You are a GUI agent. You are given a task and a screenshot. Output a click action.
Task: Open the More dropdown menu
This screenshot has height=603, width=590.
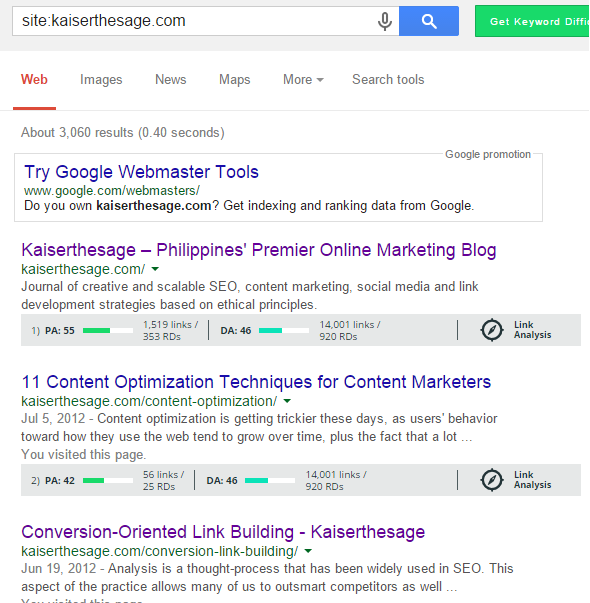tap(303, 80)
